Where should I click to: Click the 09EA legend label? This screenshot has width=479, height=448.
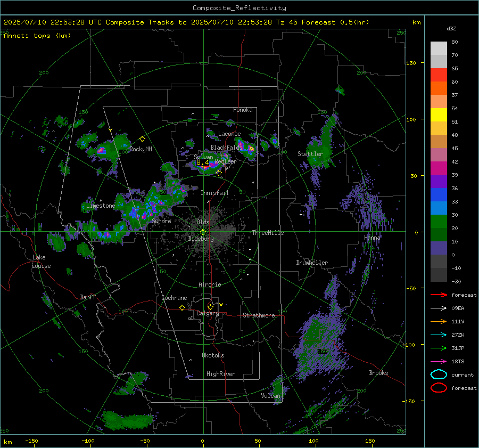(x=458, y=308)
